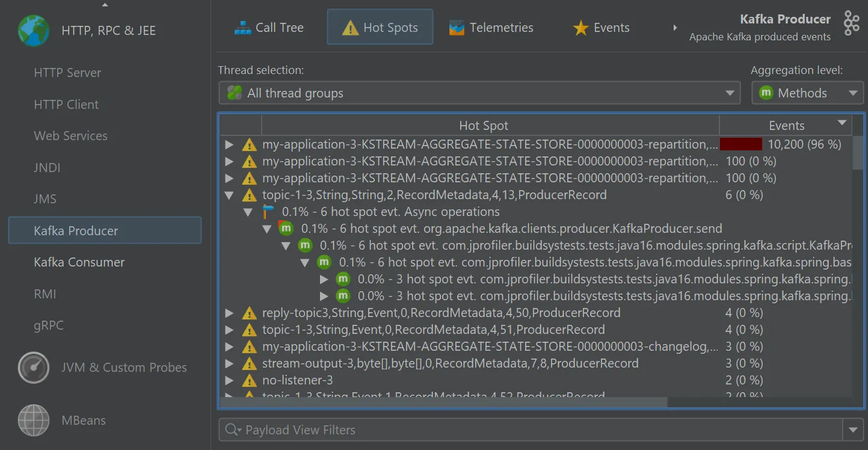Sort by the Events column header
868x450 pixels.
786,125
